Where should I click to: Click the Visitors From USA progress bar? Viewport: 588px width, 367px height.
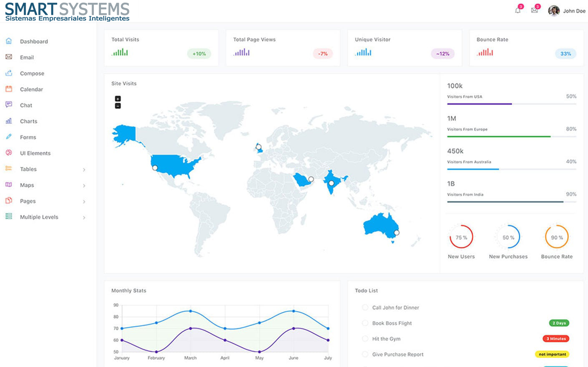(512, 104)
